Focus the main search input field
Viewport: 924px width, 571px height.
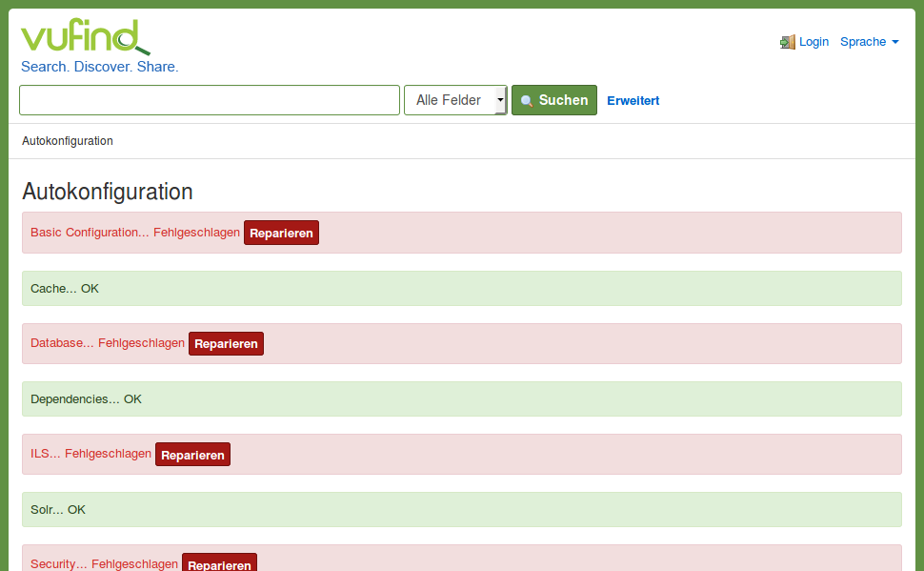[x=210, y=100]
